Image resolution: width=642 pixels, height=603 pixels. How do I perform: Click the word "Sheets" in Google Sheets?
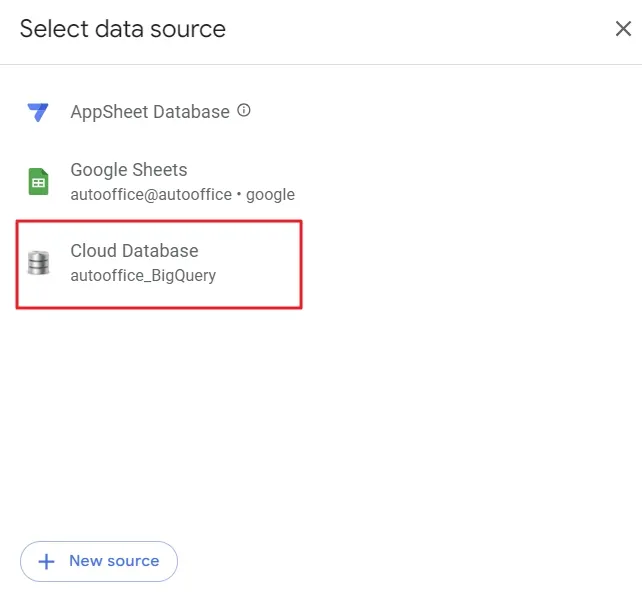click(159, 170)
